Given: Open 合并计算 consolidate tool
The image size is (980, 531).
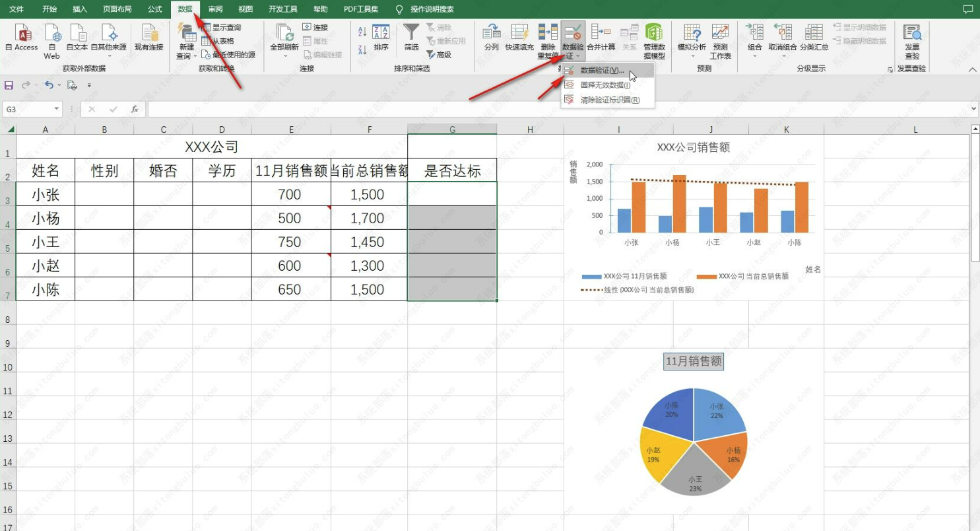Looking at the screenshot, I should 601,37.
